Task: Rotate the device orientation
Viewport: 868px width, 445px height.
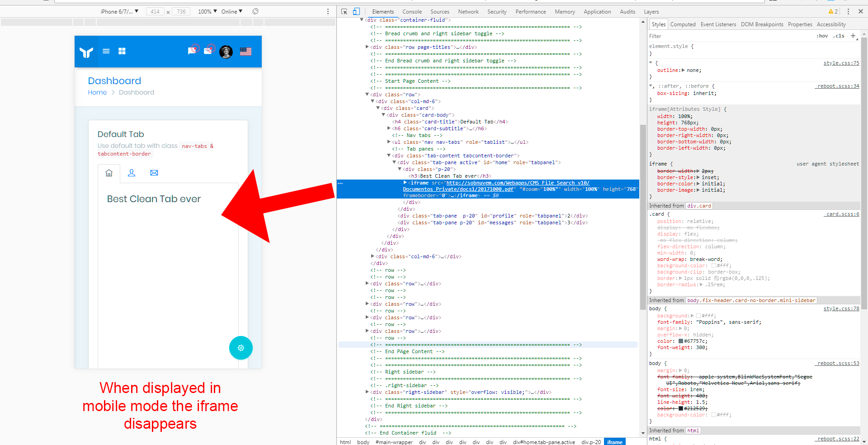Action: tap(255, 11)
